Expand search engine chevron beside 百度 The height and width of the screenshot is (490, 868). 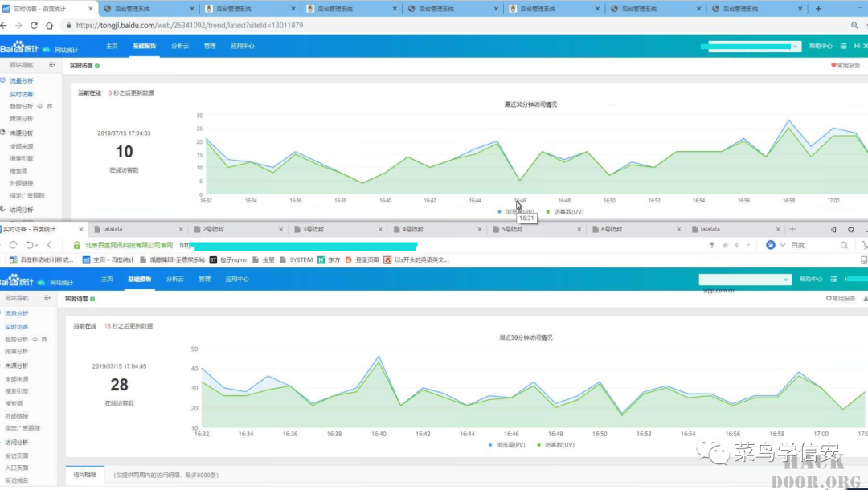coord(783,245)
